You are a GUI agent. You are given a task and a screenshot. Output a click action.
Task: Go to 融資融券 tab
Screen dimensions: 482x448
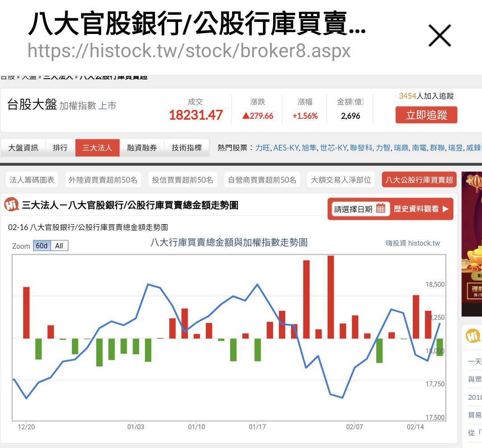pos(142,148)
